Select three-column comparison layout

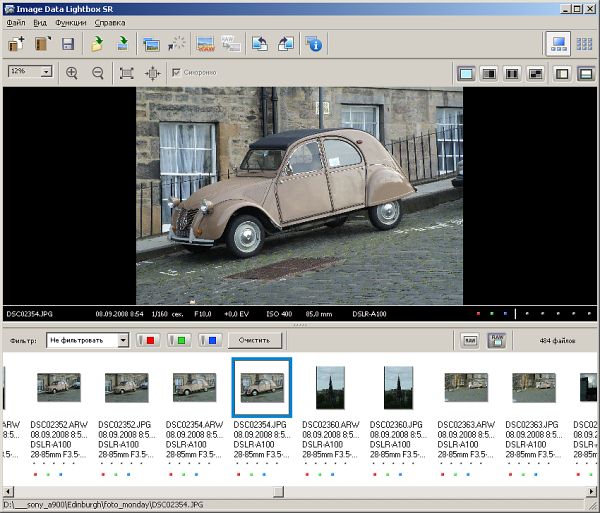pos(512,73)
